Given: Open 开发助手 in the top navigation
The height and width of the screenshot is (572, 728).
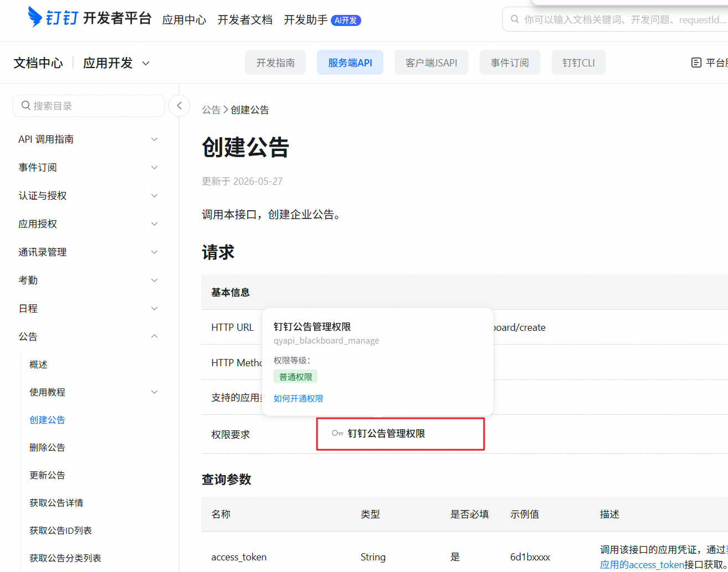Looking at the screenshot, I should click(x=306, y=20).
